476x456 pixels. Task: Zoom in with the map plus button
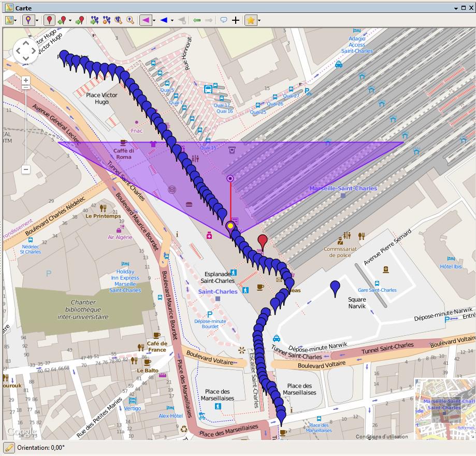(26, 80)
